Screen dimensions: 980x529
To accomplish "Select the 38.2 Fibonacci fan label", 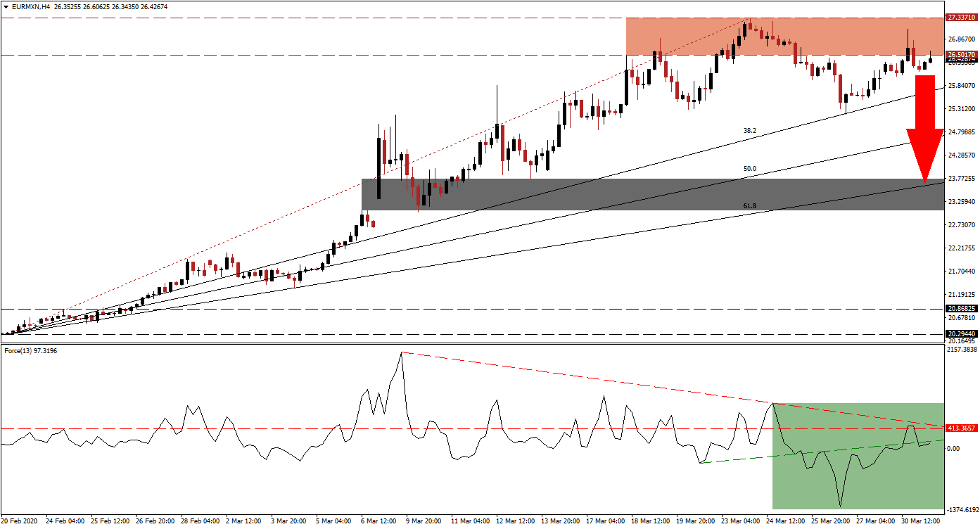I will [750, 131].
